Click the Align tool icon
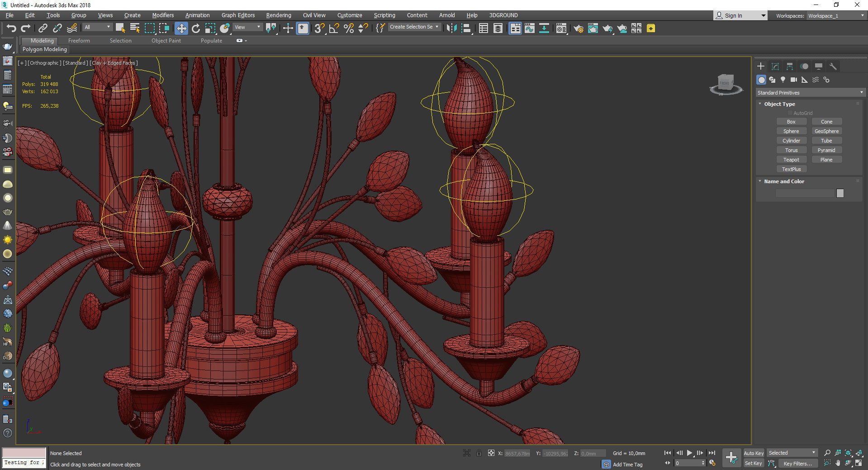 [x=466, y=28]
